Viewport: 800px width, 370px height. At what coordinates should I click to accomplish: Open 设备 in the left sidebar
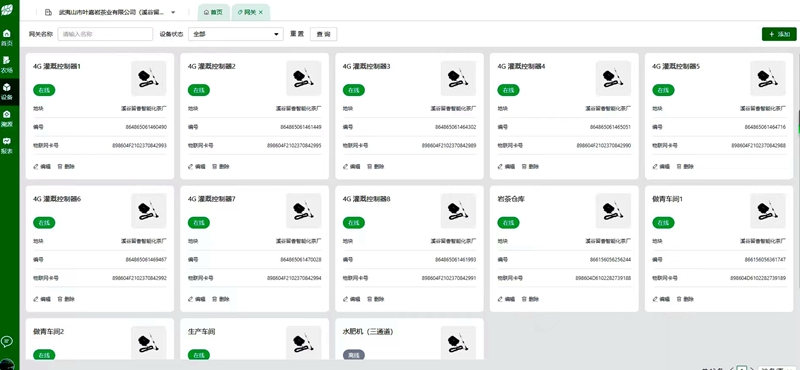(7, 91)
